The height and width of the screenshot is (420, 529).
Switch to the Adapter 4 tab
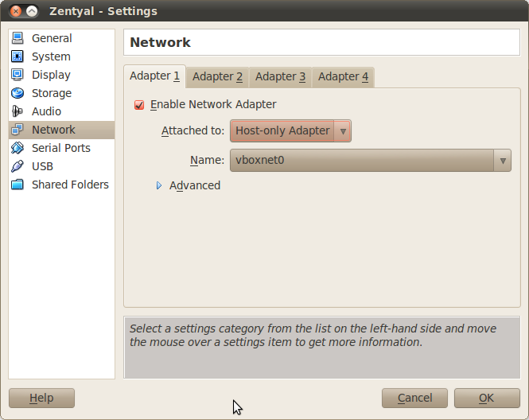point(343,76)
